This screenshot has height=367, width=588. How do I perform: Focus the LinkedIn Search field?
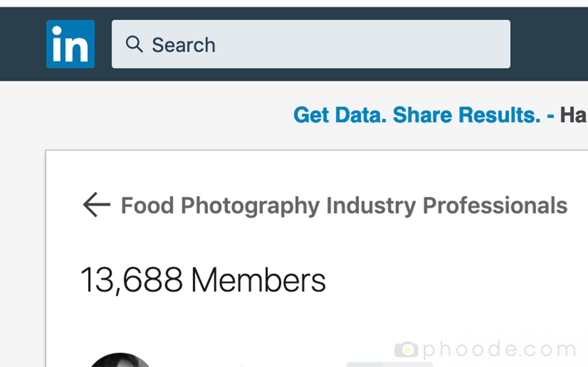pyautogui.click(x=311, y=44)
